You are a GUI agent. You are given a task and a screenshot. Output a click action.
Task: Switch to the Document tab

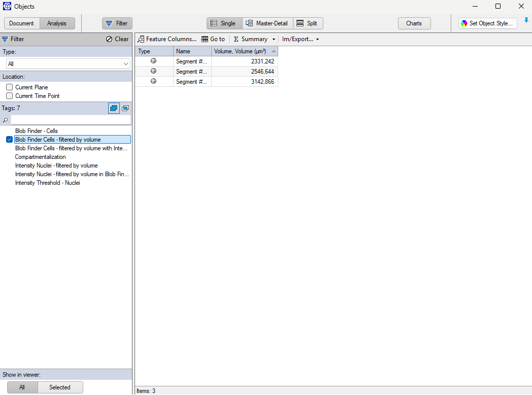22,23
